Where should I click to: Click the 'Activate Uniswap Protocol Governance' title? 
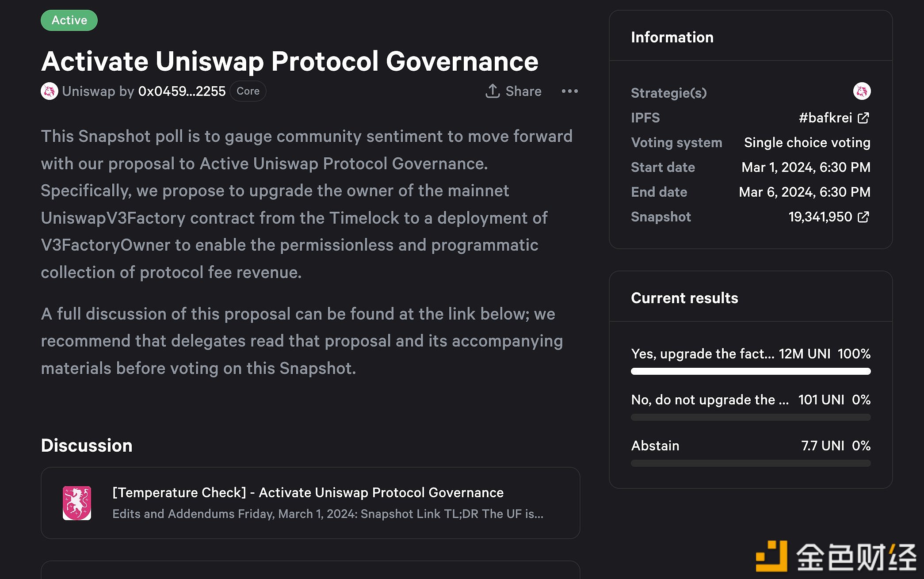(x=290, y=61)
